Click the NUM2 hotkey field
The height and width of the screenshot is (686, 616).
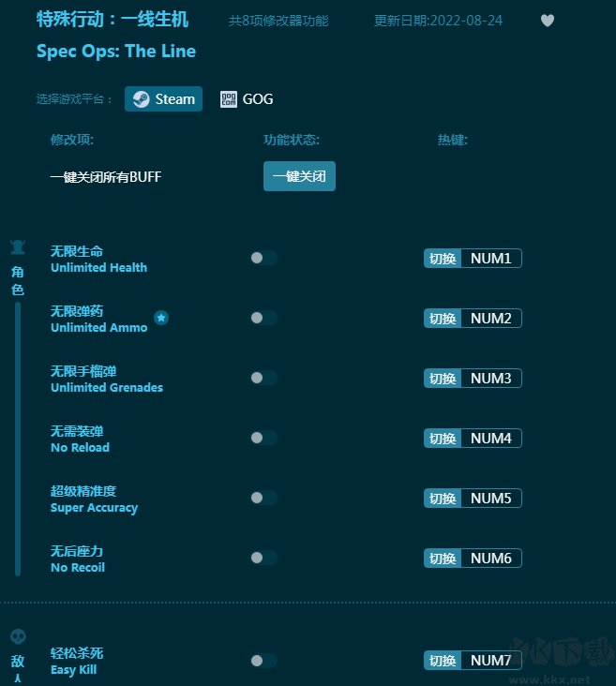[490, 319]
